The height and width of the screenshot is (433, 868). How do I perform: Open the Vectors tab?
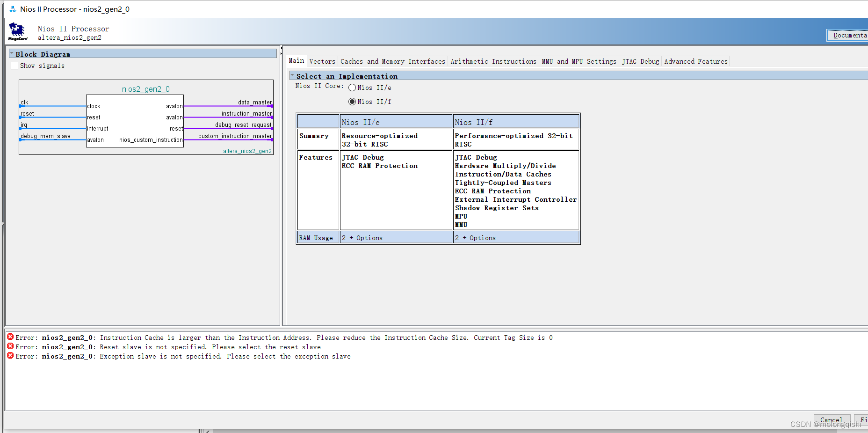coord(322,61)
